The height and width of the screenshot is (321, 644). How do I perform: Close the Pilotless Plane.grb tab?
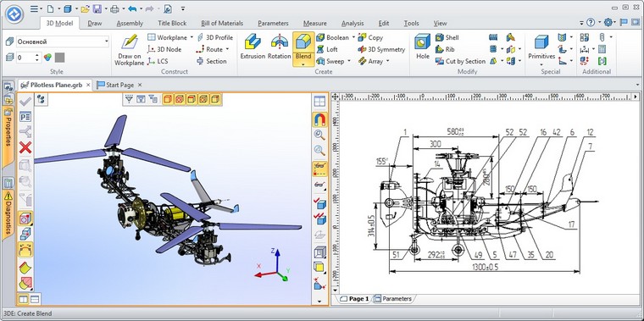(x=88, y=85)
